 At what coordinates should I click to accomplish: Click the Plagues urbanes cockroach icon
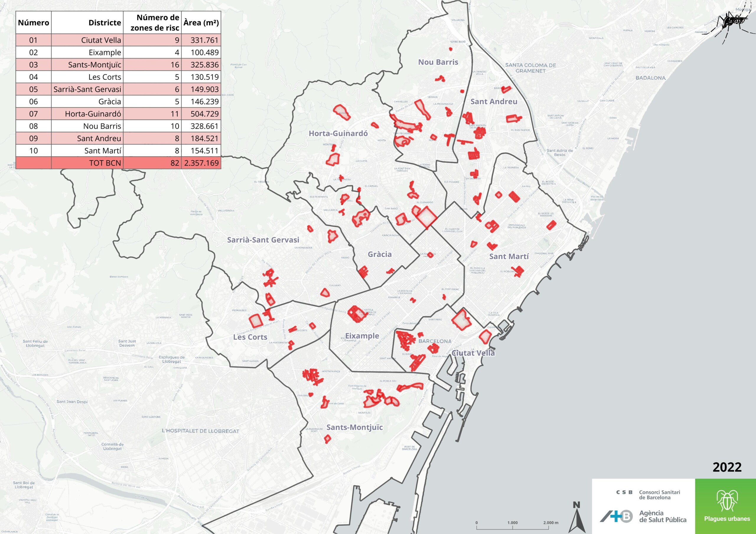pyautogui.click(x=727, y=501)
